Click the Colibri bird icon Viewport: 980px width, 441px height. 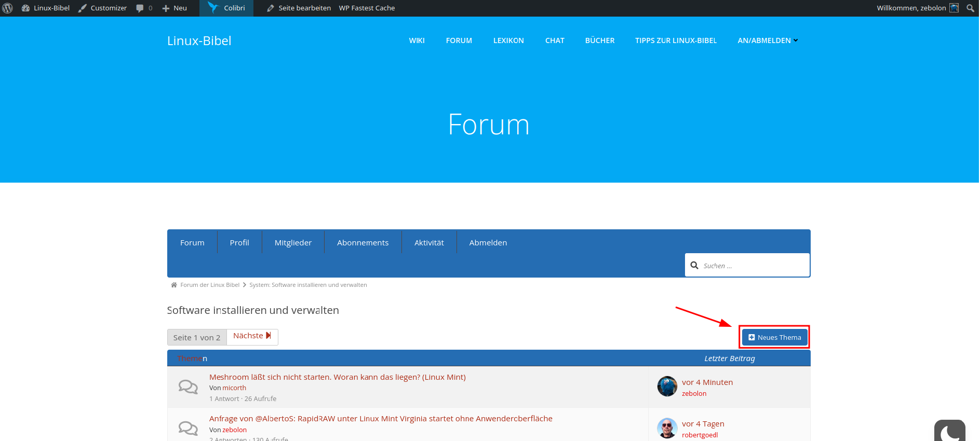pyautogui.click(x=213, y=7)
